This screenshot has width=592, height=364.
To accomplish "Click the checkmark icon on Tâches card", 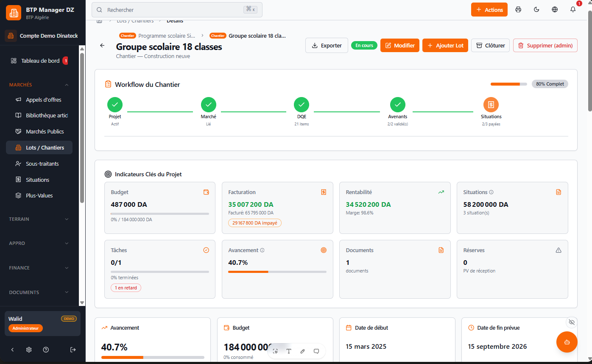I will click(206, 250).
